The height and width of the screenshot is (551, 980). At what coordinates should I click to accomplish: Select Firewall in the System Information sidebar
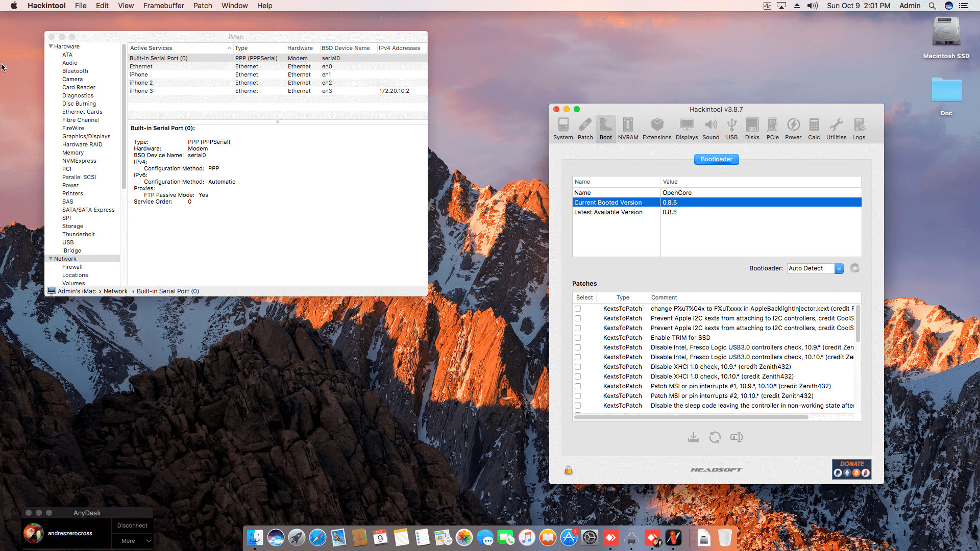tap(72, 267)
